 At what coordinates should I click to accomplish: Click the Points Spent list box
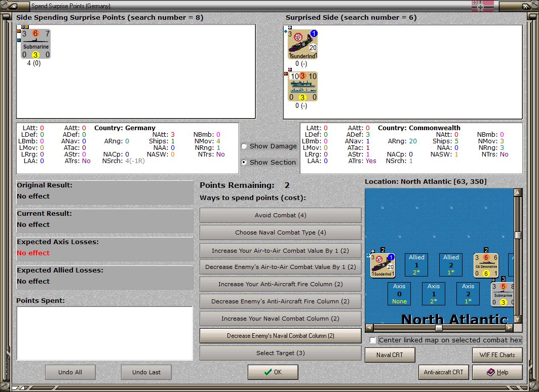pyautogui.click(x=105, y=333)
